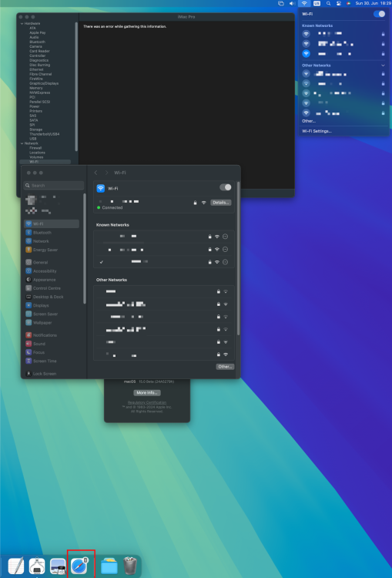Go back using the System Settings back chevron

click(95, 173)
